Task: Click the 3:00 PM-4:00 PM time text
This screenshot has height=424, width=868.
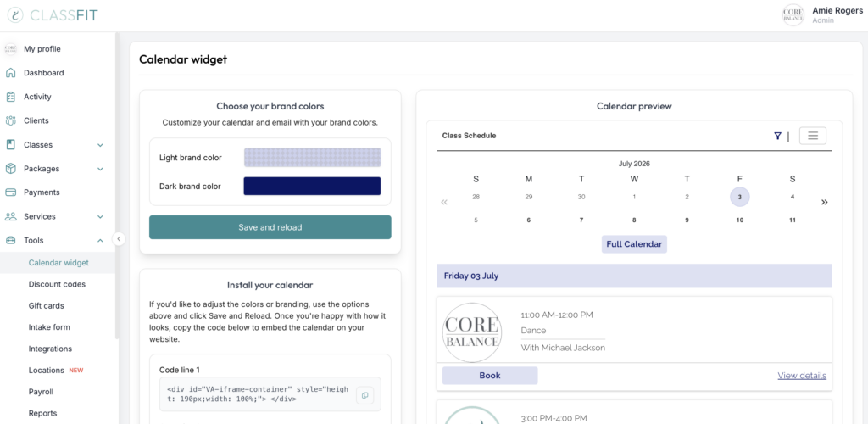Action: (x=554, y=418)
